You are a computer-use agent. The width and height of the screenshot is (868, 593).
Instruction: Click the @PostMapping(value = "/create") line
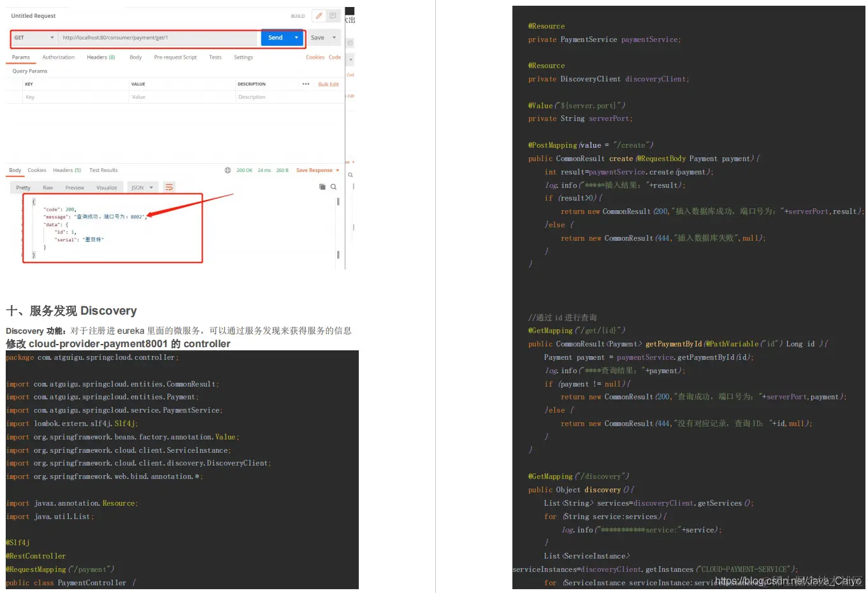591,145
